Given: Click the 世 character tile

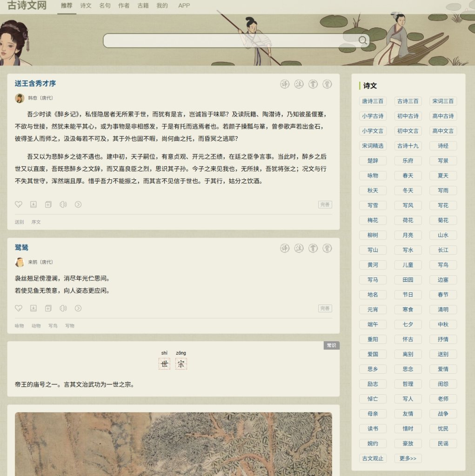Looking at the screenshot, I should point(164,364).
